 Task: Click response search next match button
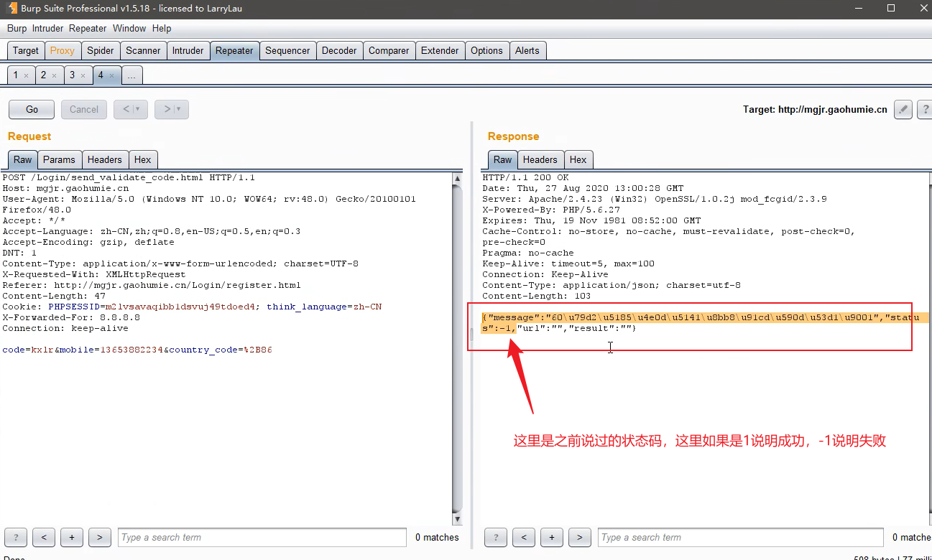point(580,537)
